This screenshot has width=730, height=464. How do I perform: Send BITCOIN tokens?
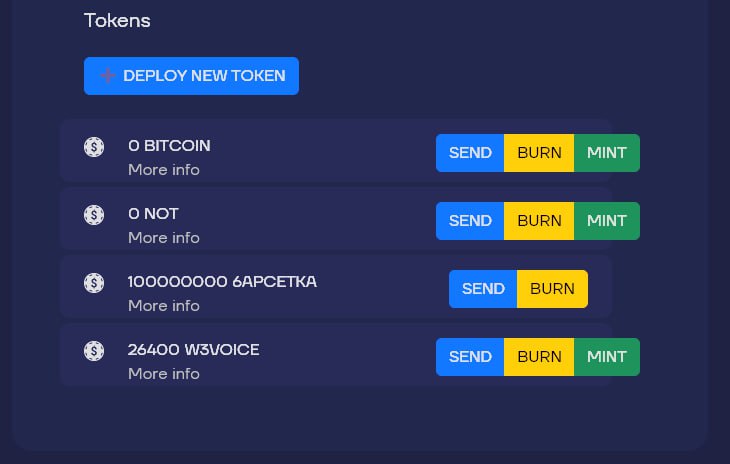tap(470, 153)
